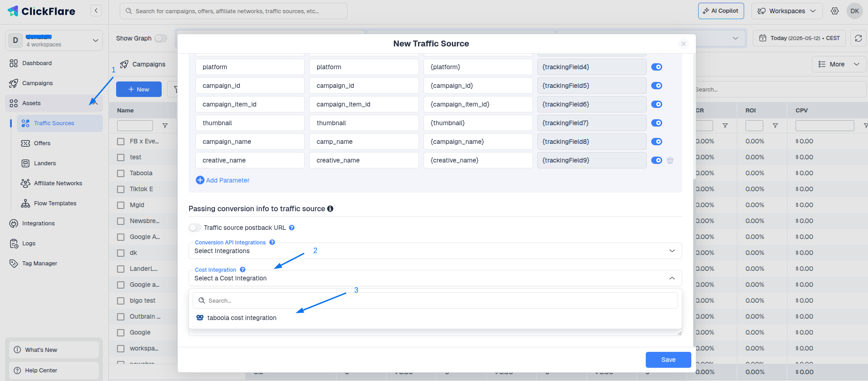This screenshot has width=868, height=381.
Task: Disable the platform parameter toggle
Action: pos(657,67)
